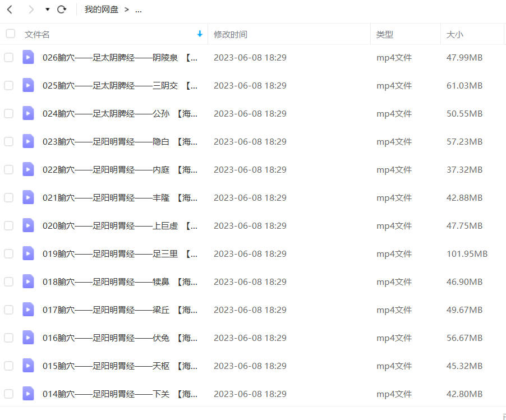Check the box for file 018 犊鼻
Viewport: 506px width, 420px height.
coord(9,282)
